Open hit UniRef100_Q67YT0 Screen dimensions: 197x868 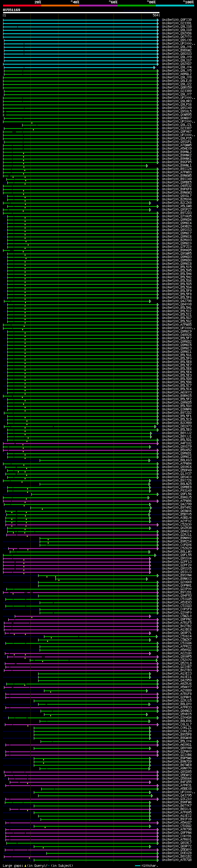coord(177,37)
